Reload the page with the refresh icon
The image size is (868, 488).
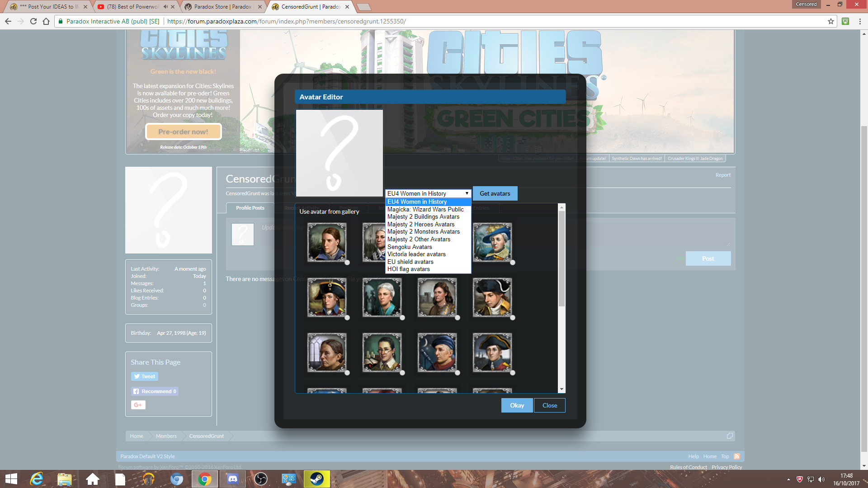click(33, 21)
